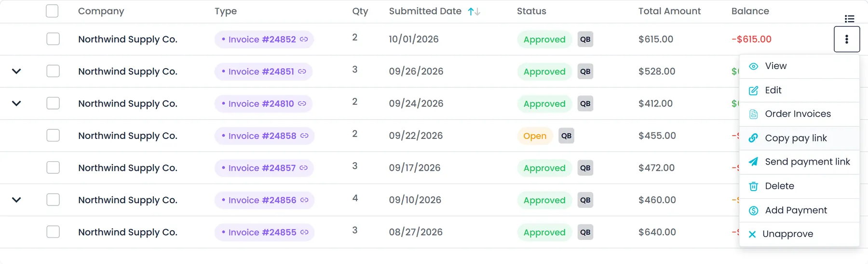Click the link icon next to Invoice #24852
Screen dimensions: 868x264
point(304,39)
